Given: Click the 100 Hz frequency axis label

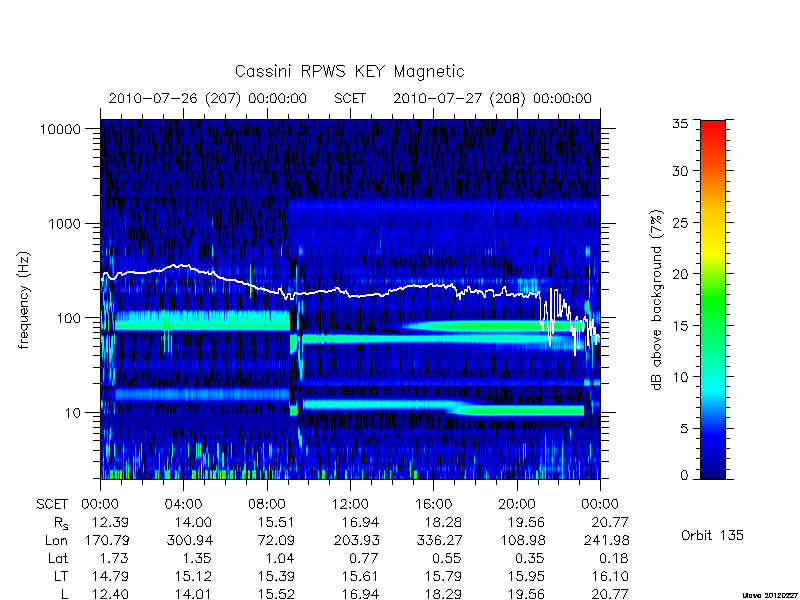Looking at the screenshot, I should pyautogui.click(x=68, y=318).
